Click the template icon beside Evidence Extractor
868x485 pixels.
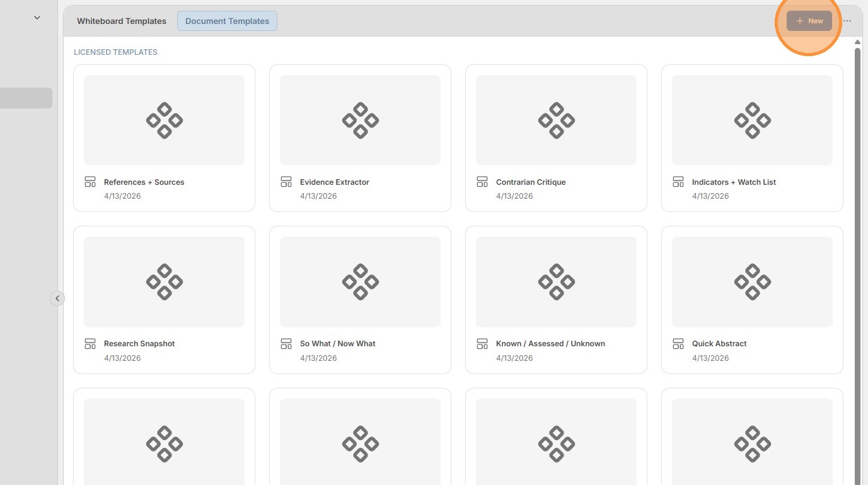[x=286, y=182]
